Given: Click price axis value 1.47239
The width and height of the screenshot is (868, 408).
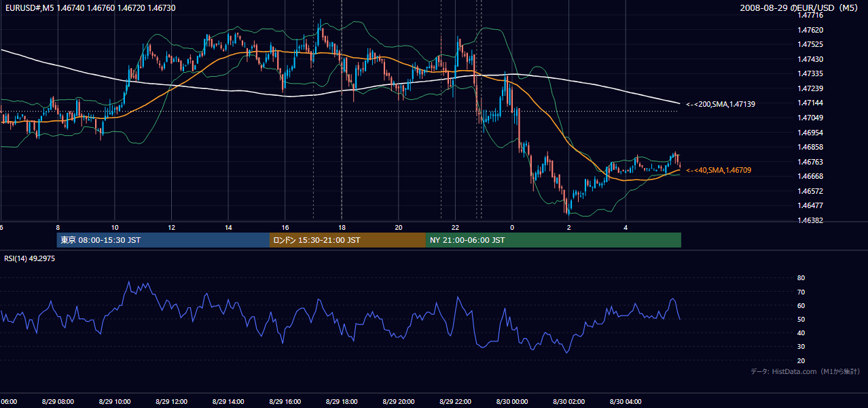Looking at the screenshot, I should point(810,88).
